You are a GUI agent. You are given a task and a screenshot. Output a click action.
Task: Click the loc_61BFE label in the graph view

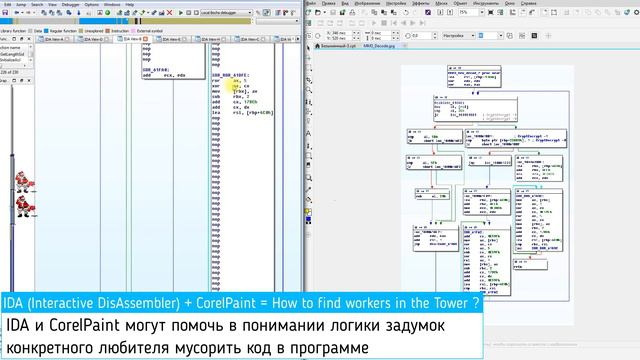coord(230,75)
